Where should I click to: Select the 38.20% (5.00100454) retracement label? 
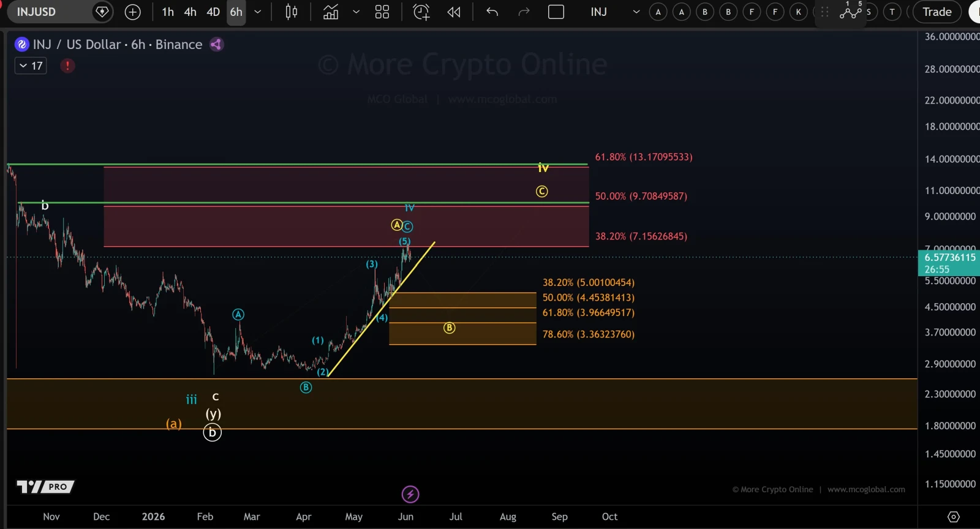(x=589, y=282)
